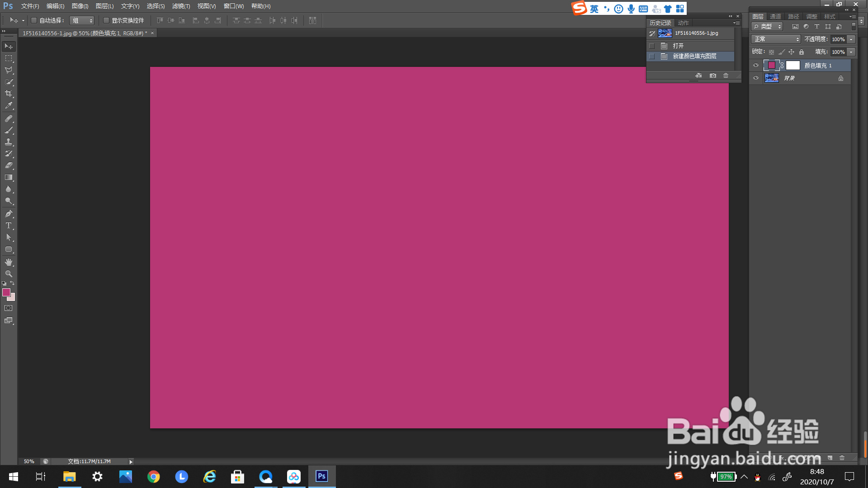Screen dimensions: 868x488
Task: Hide the Color Fill 1 layer
Action: tap(756, 66)
